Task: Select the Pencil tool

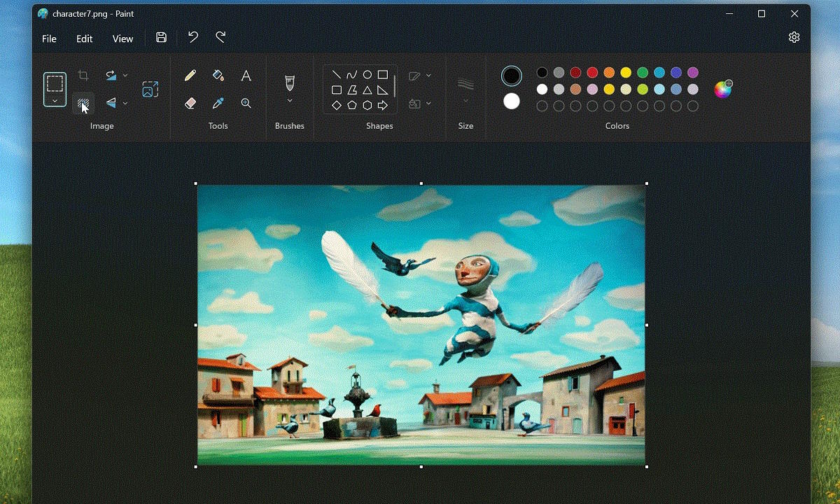Action: click(x=190, y=75)
